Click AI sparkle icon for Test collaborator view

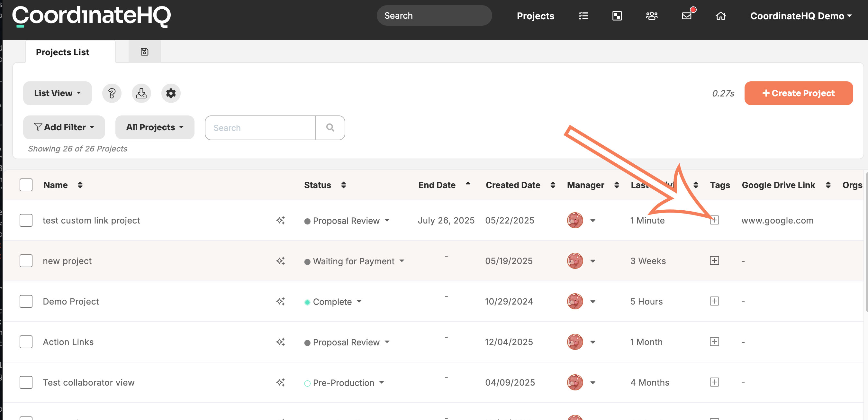pos(281,382)
